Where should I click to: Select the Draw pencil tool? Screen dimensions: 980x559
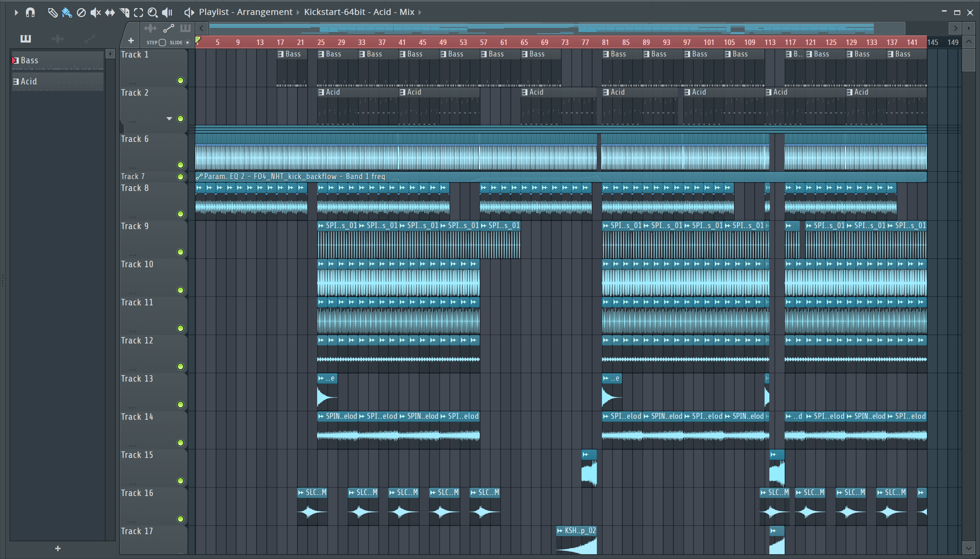coord(52,13)
